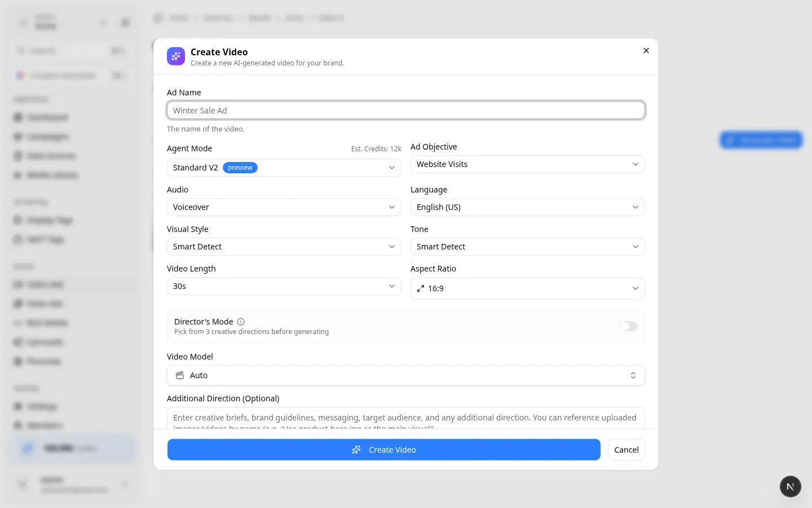Open the Video Length 30s dropdown
Image resolution: width=812 pixels, height=508 pixels.
click(x=284, y=286)
